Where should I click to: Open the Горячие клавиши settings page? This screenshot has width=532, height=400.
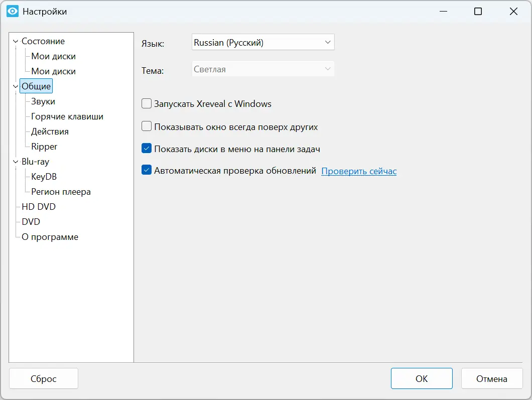pos(67,116)
